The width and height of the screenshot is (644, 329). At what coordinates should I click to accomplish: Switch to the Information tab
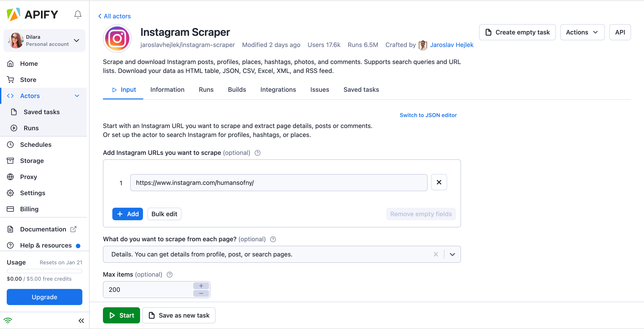167,90
